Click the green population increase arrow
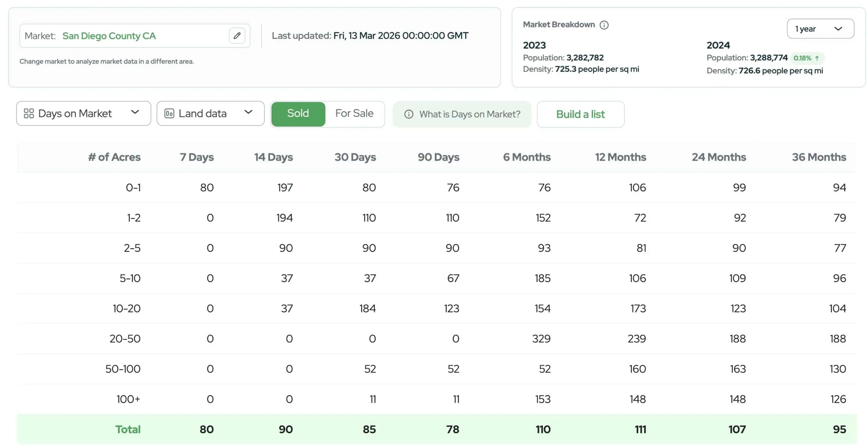 point(817,58)
